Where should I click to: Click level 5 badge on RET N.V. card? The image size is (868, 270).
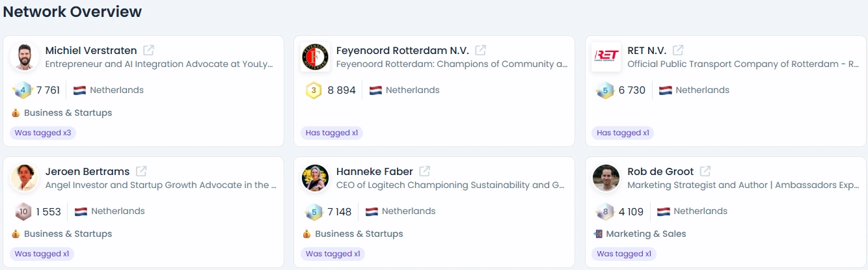[605, 90]
